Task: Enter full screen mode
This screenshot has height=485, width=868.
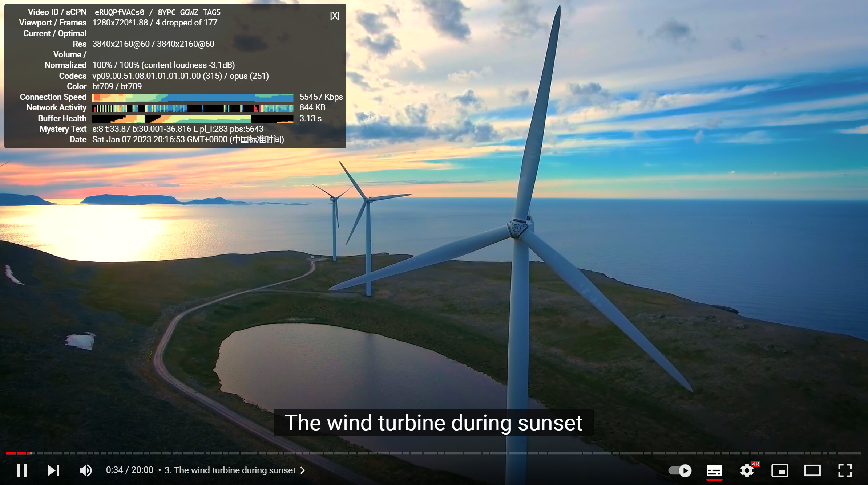Action: point(845,470)
